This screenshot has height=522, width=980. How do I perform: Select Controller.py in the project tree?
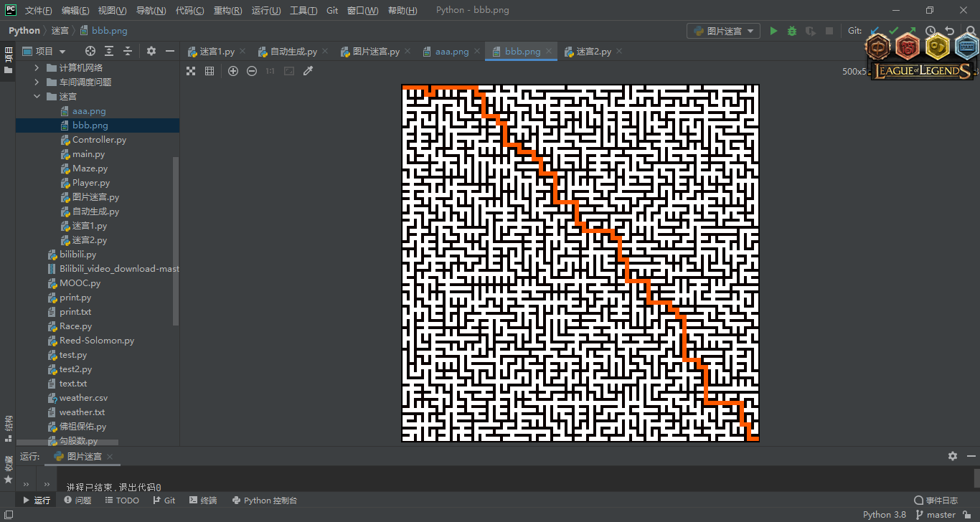(99, 140)
